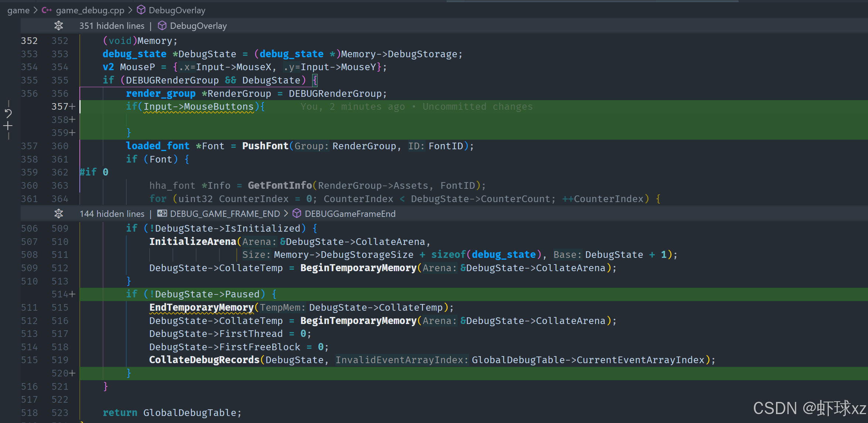The height and width of the screenshot is (423, 868).
Task: Click the DebugOverlay symbol icon in breadcrumb
Action: coord(141,10)
